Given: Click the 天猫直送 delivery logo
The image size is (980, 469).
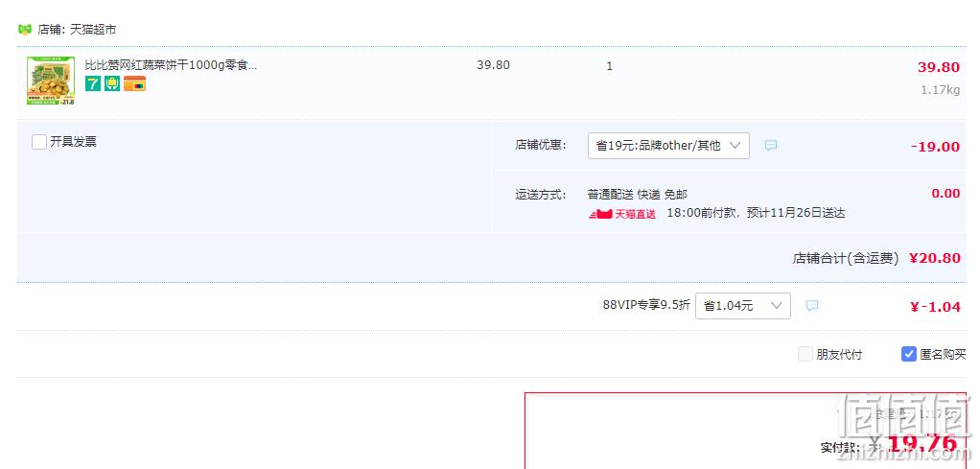Looking at the screenshot, I should tap(622, 214).
